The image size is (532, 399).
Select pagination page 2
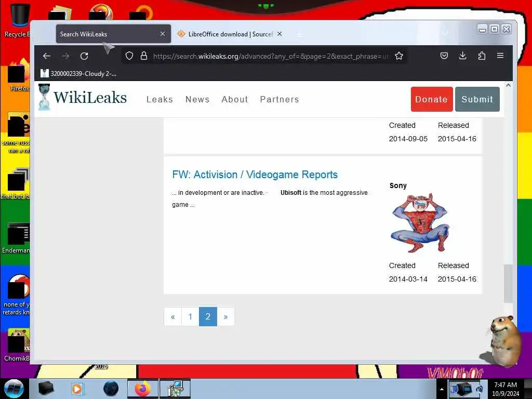coord(208,316)
